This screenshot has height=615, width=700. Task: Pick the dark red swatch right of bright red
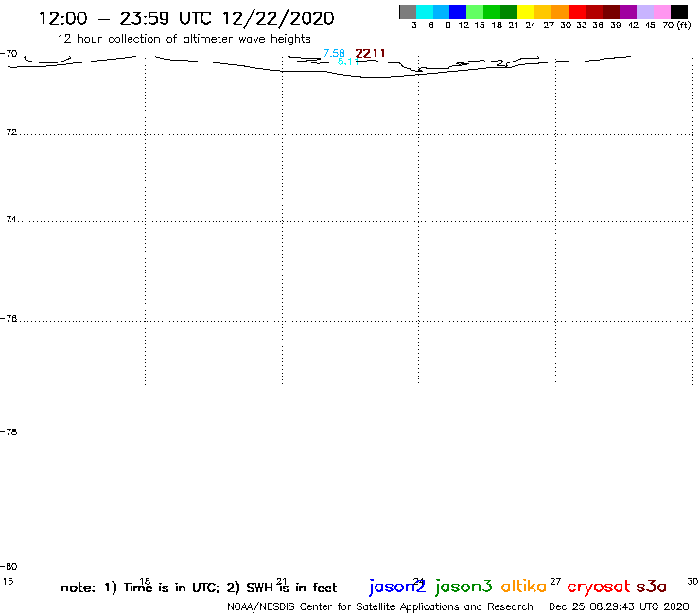click(594, 11)
